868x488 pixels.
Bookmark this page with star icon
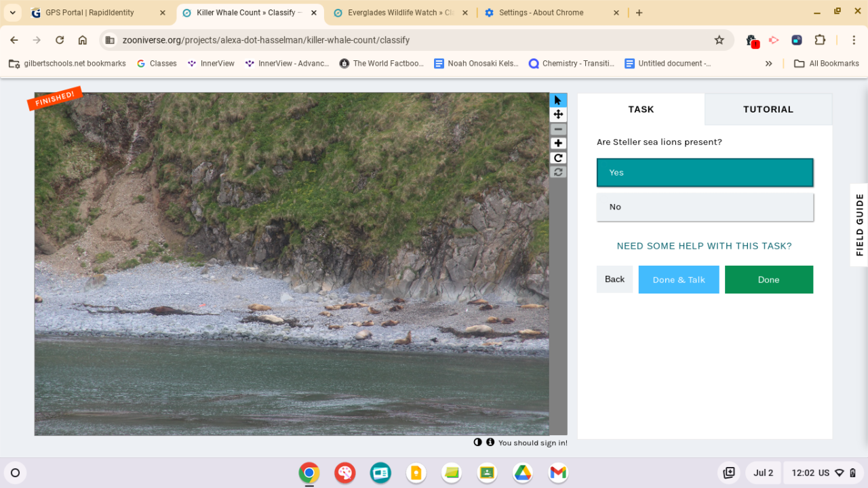click(x=719, y=40)
